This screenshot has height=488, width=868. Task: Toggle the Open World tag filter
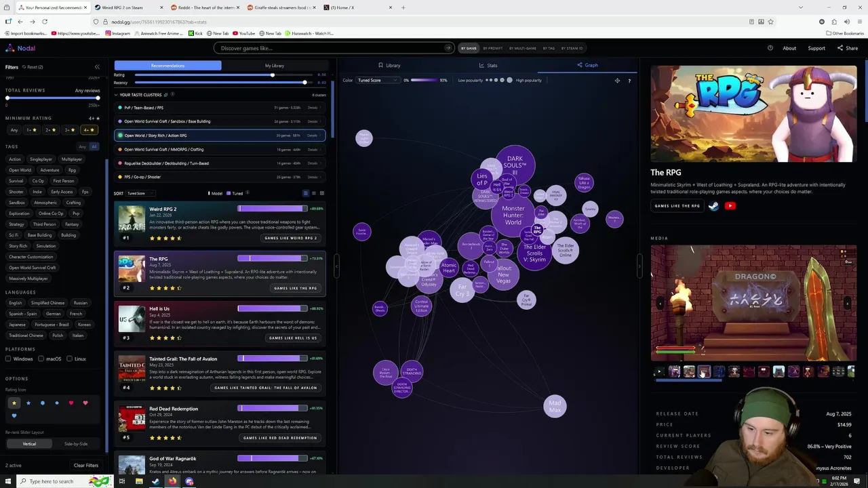[20, 170]
